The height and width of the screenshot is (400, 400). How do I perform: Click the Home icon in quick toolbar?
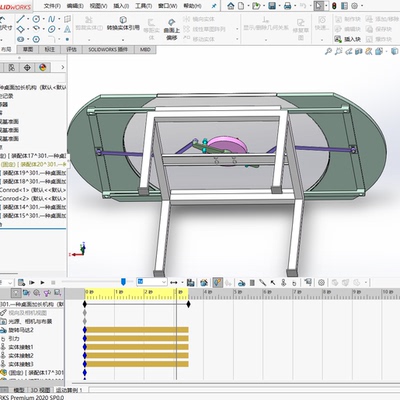pos(231,6)
